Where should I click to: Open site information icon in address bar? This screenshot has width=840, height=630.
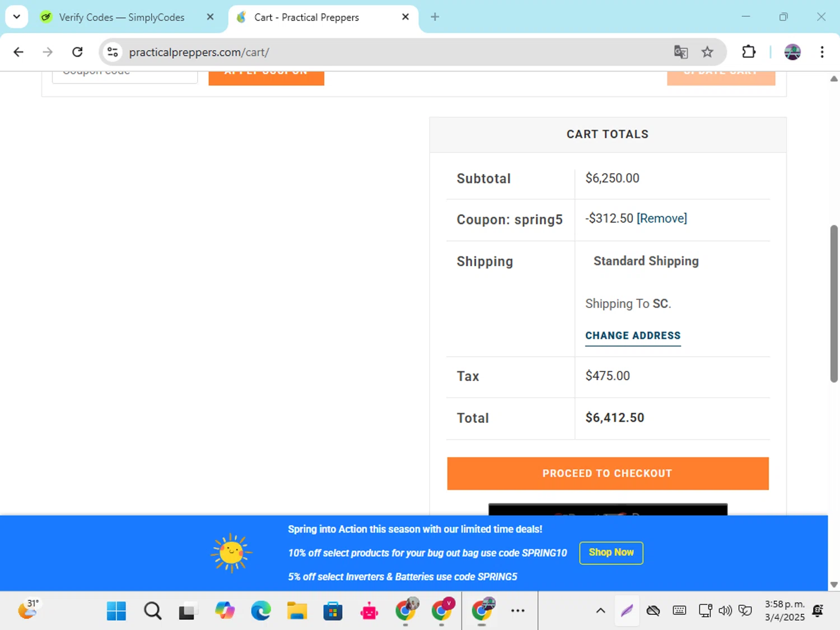113,52
